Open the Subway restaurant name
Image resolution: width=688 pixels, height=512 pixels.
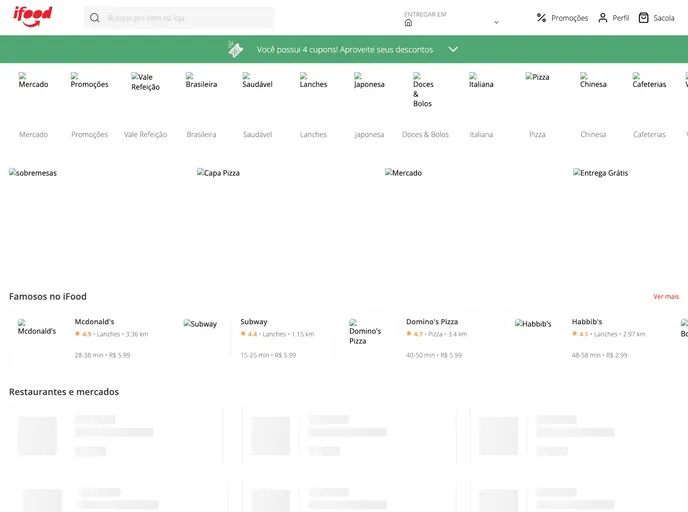click(x=254, y=322)
